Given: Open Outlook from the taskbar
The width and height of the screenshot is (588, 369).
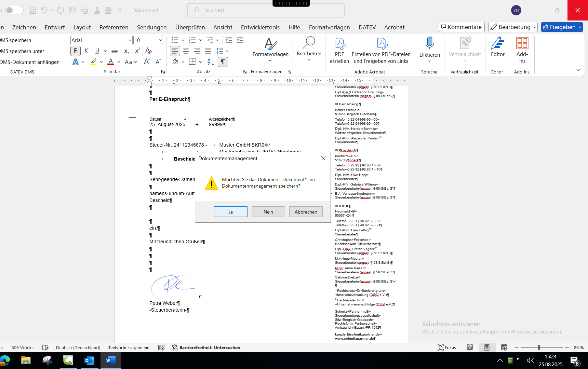Looking at the screenshot, I should (89, 360).
